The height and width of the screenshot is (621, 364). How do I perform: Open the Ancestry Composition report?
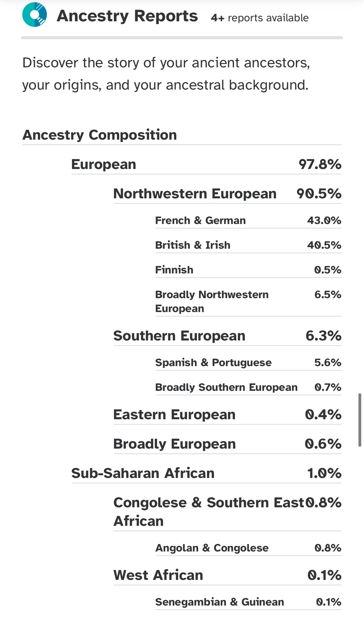click(x=99, y=135)
